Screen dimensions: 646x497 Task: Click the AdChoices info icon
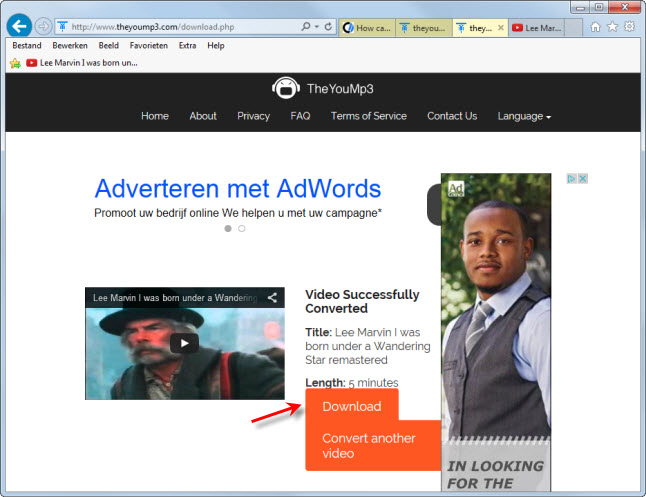click(571, 179)
